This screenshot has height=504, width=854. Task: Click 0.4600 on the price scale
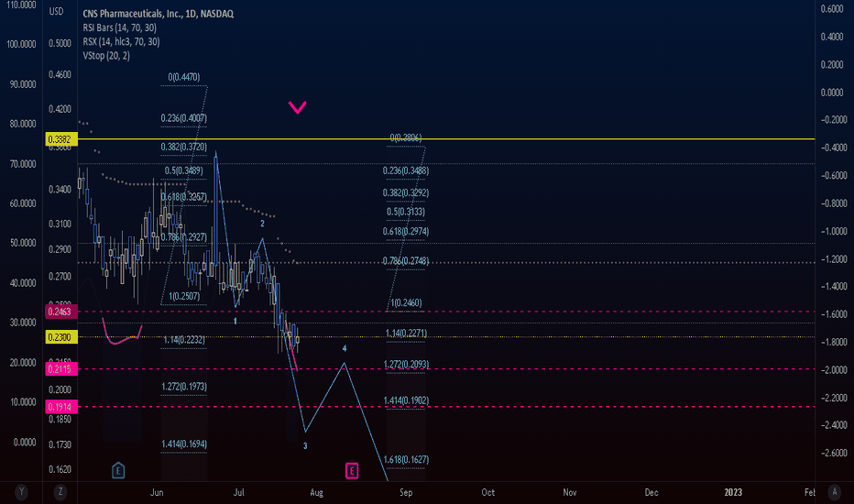[60, 74]
